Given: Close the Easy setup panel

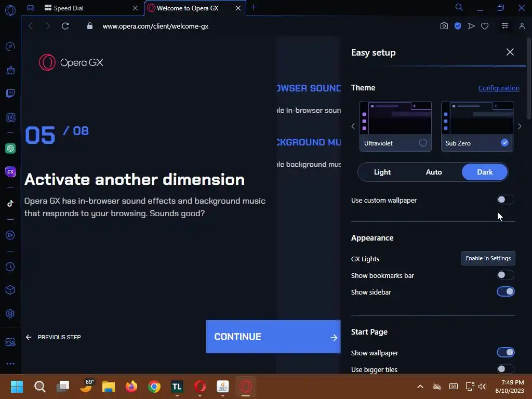Looking at the screenshot, I should coord(510,52).
